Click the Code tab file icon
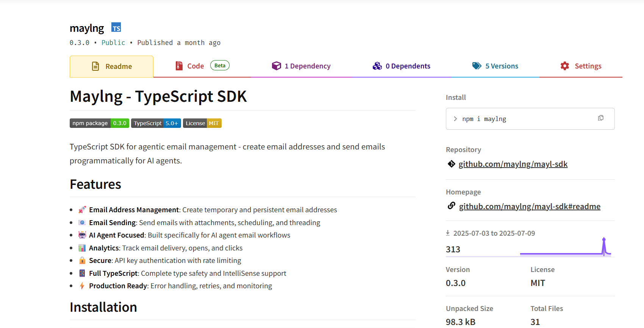 (x=179, y=66)
